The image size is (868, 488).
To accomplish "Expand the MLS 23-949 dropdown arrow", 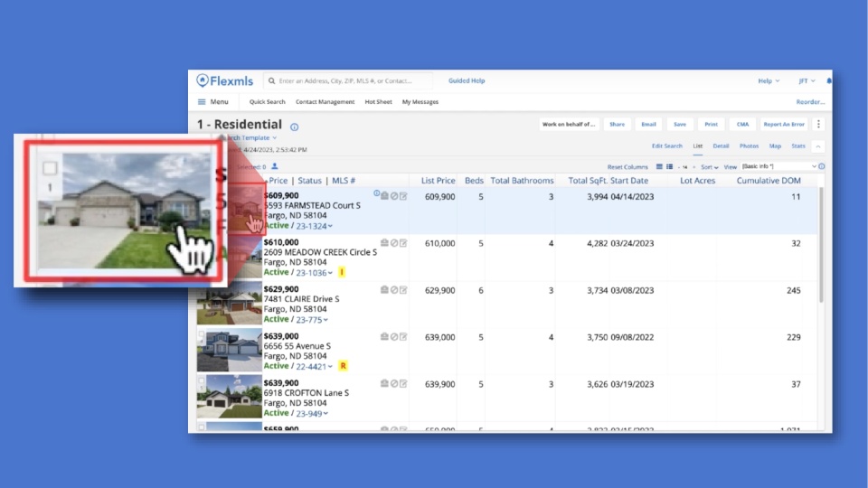I will click(x=325, y=413).
